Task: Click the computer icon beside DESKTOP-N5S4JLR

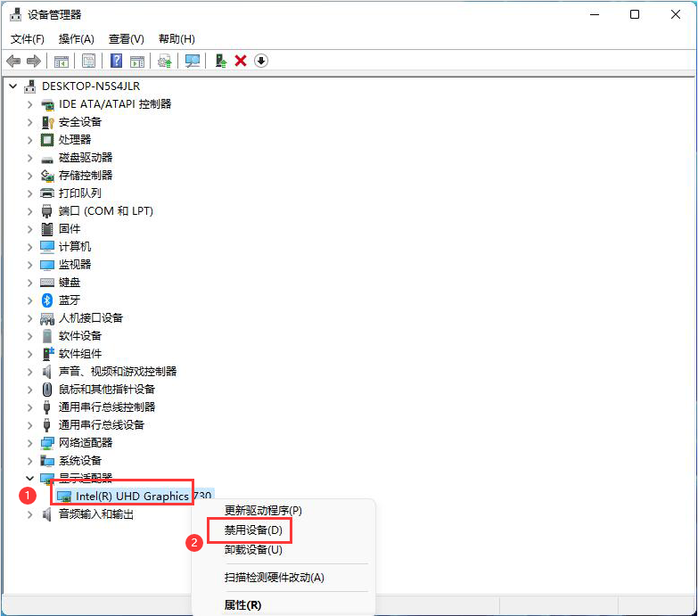Action: [29, 86]
